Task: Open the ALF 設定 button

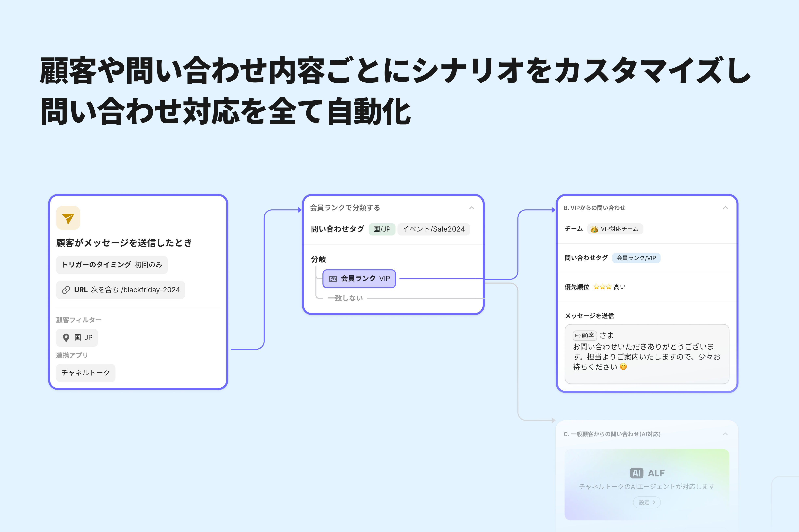Action: 647,503
